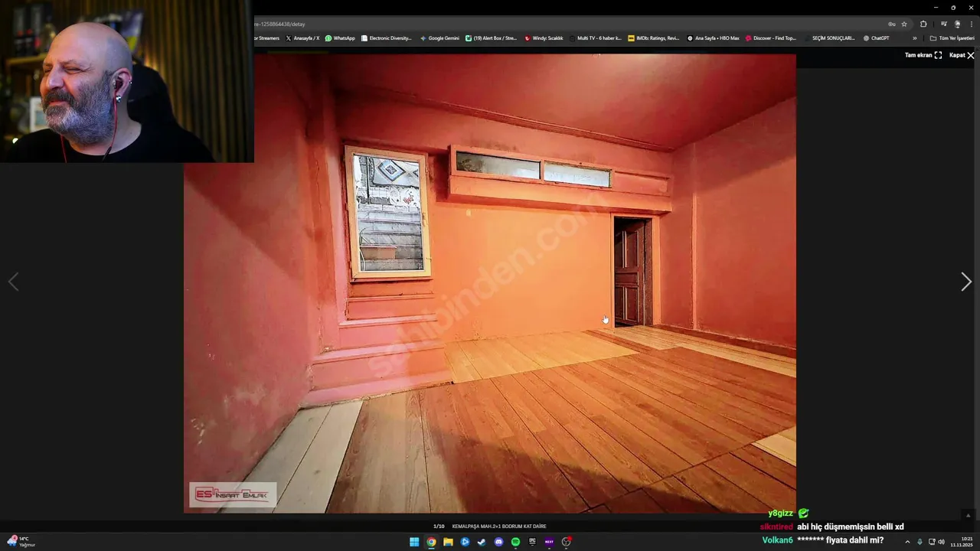Open the browser extensions puzzle icon

[923, 24]
